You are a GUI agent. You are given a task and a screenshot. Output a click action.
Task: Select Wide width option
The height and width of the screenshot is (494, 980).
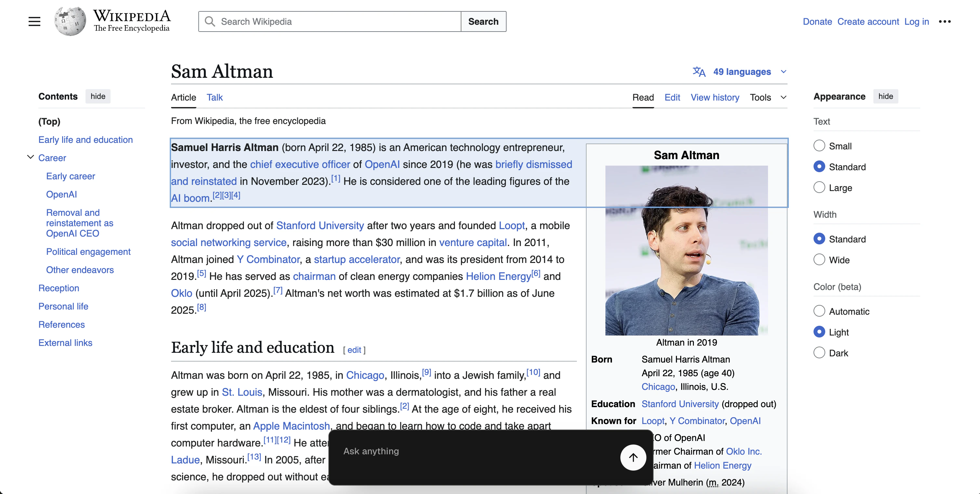[x=819, y=260]
